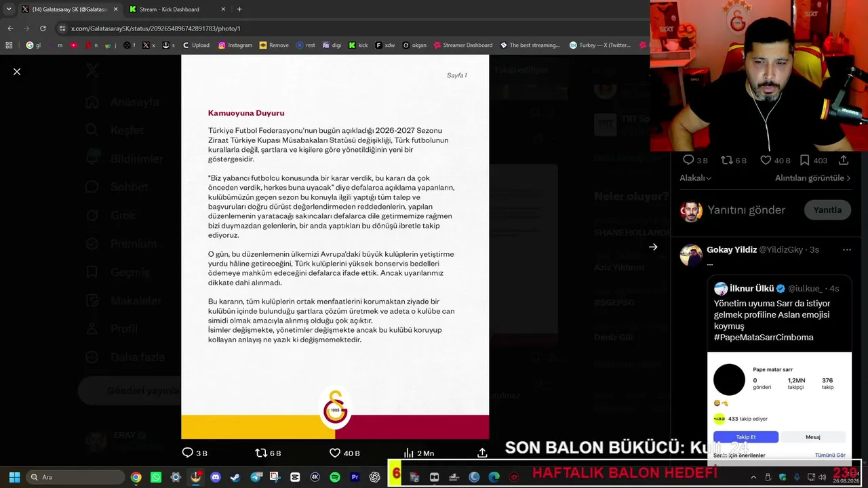Show hidden system tray icons
868x488 pixels.
tap(753, 477)
